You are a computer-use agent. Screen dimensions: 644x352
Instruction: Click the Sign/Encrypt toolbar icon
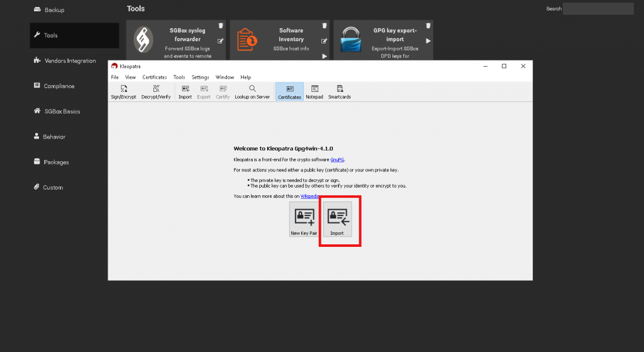(x=123, y=92)
